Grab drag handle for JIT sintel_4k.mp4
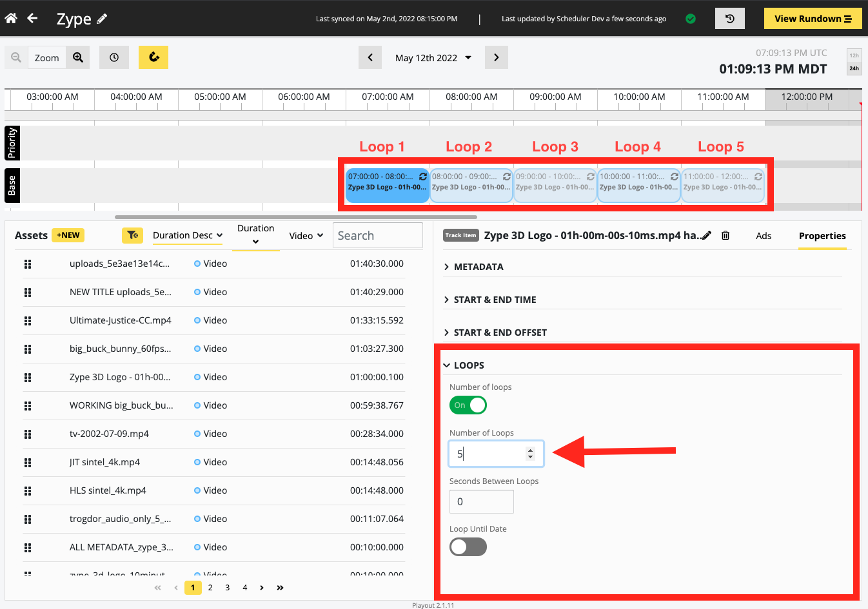 pyautogui.click(x=28, y=462)
